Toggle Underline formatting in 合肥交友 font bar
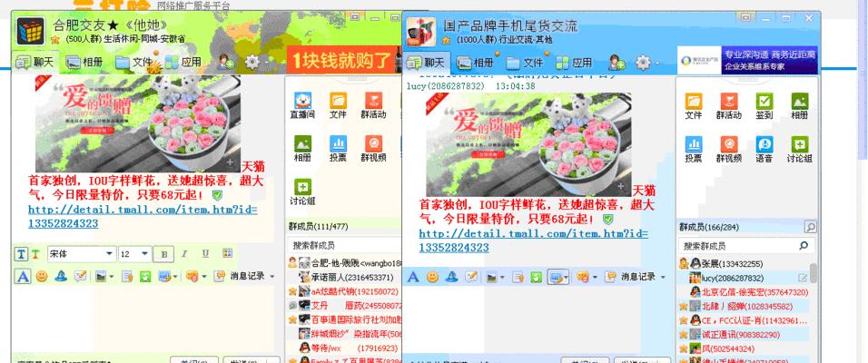 click(205, 254)
